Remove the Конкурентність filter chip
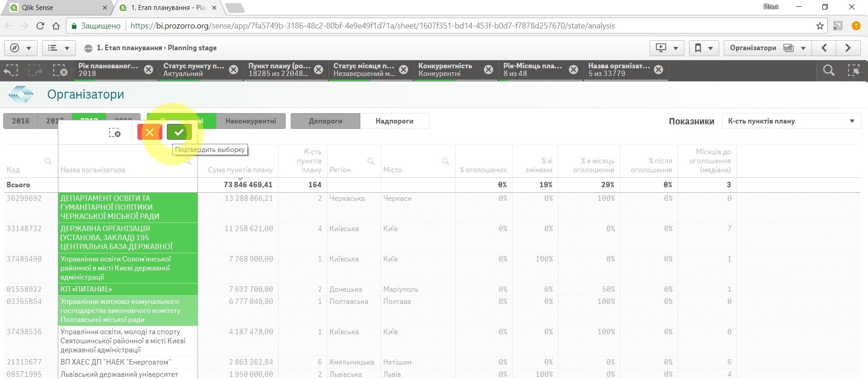This screenshot has height=379, width=868. (x=488, y=70)
